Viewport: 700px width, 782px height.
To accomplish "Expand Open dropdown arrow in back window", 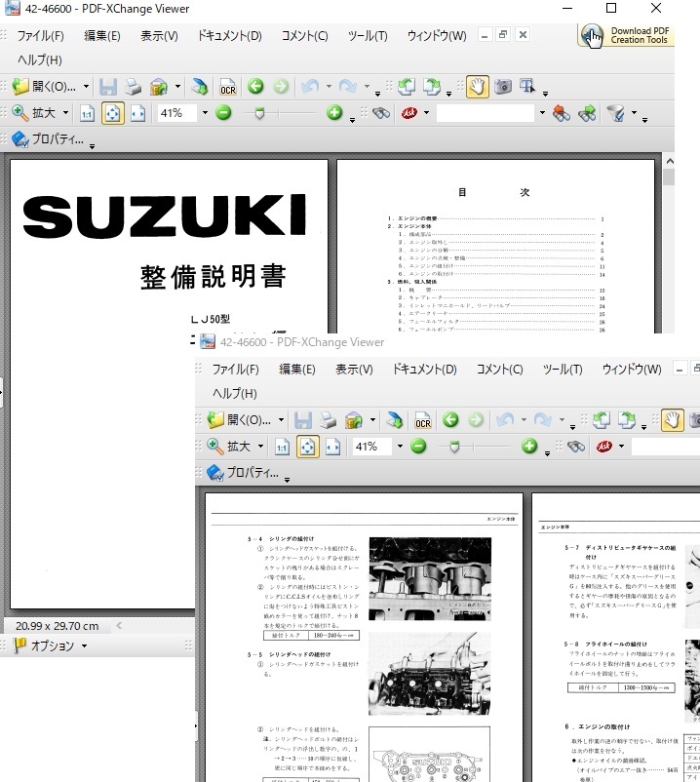I will coord(86,87).
